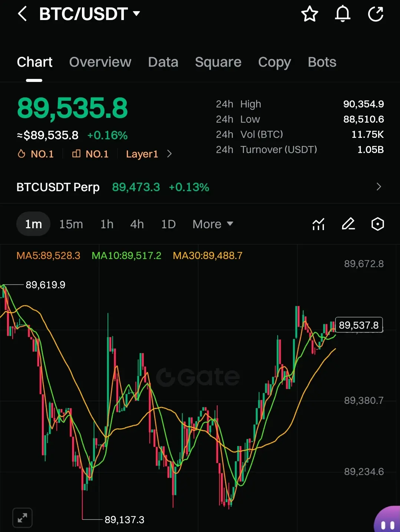This screenshot has height=532, width=400.
Task: Expand tags with chevron after Layer1
Action: tap(169, 154)
